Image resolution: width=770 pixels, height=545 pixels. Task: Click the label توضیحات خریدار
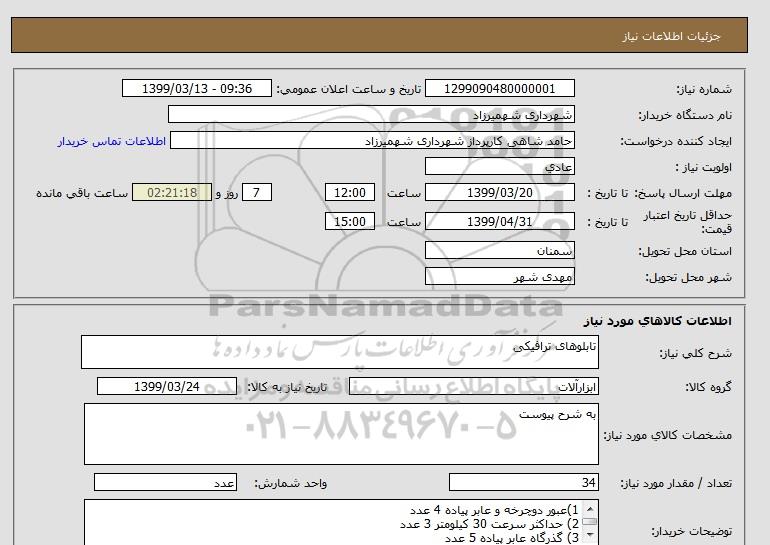[x=691, y=531]
